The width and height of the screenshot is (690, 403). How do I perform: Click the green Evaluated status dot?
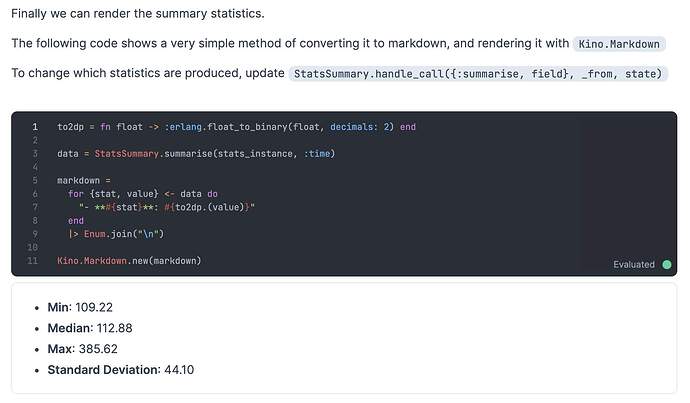pos(667,264)
